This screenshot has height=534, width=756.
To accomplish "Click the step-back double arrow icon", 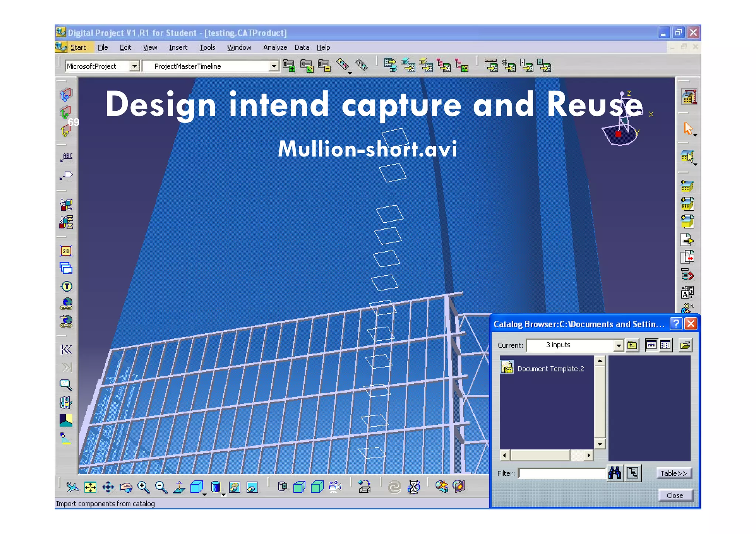I will pos(66,349).
